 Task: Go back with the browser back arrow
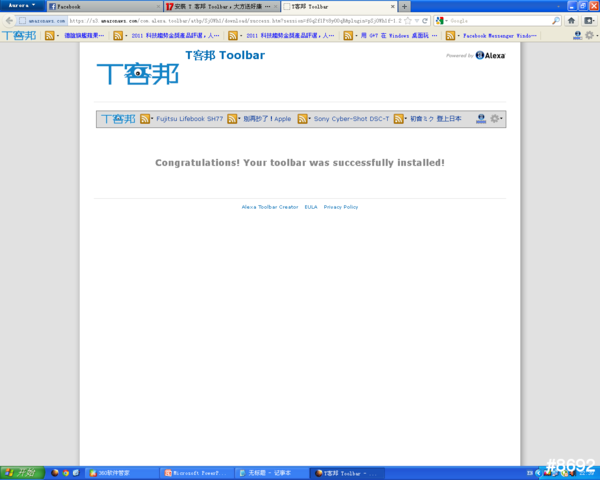(9, 21)
